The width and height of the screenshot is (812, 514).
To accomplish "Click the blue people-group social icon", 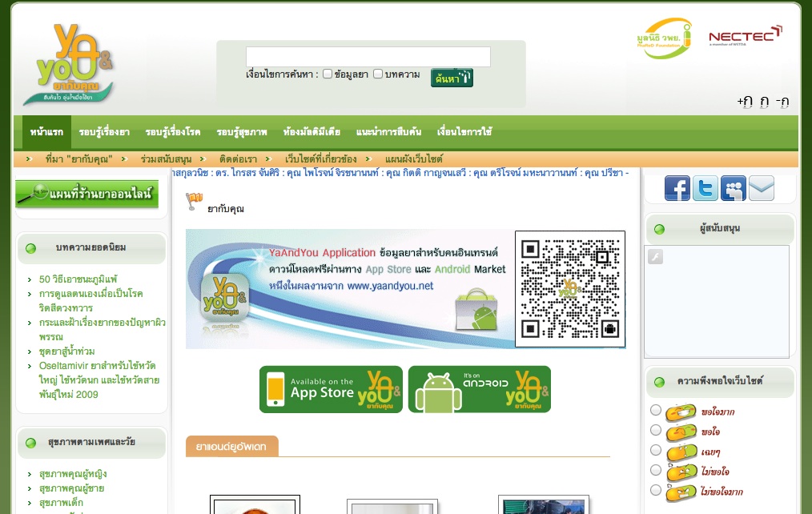I will point(734,188).
